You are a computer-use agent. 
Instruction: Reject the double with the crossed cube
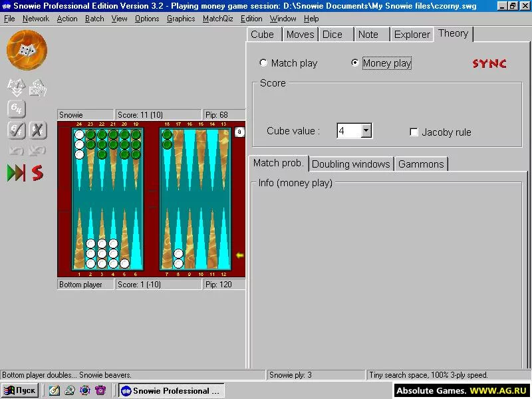(x=38, y=130)
